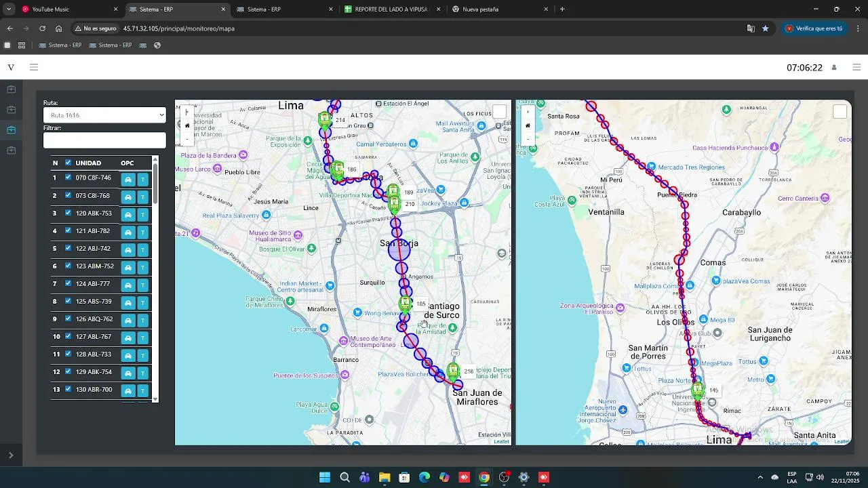The width and height of the screenshot is (868, 488).
Task: Click the layer control square on left map
Action: tap(499, 112)
